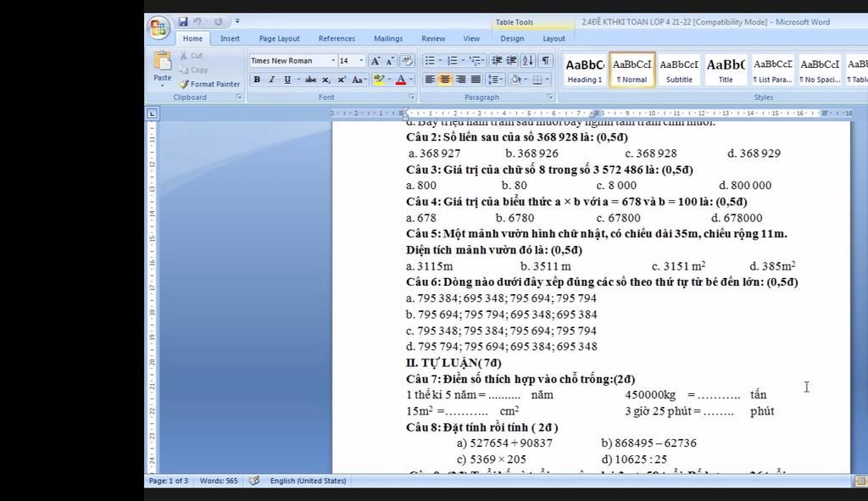
Task: Apply numbered list
Action: point(453,60)
